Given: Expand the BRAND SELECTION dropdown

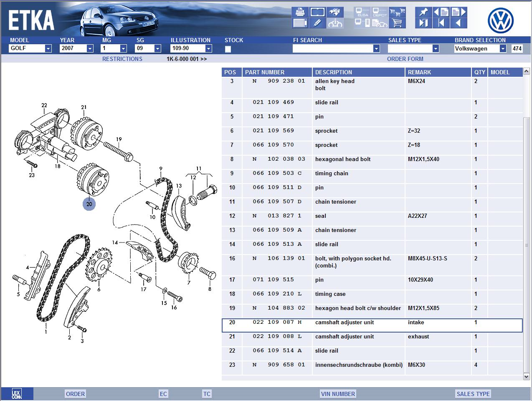Looking at the screenshot, I should point(503,49).
